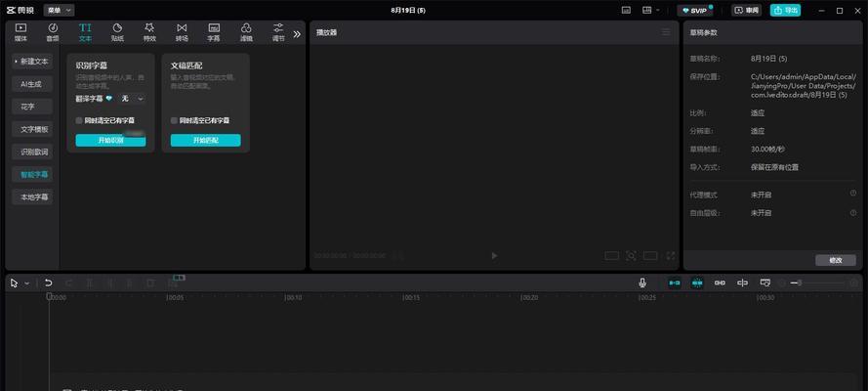This screenshot has height=391, width=868.
Task: Click the player zoom-focus scan icon
Action: click(631, 255)
